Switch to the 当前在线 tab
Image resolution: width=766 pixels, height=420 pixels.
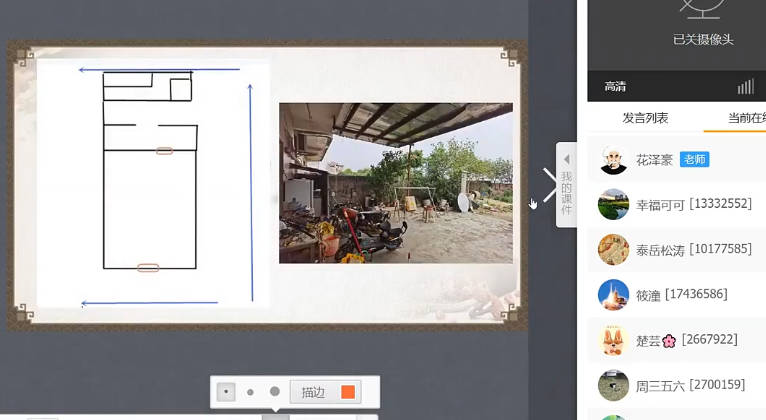[x=746, y=118]
